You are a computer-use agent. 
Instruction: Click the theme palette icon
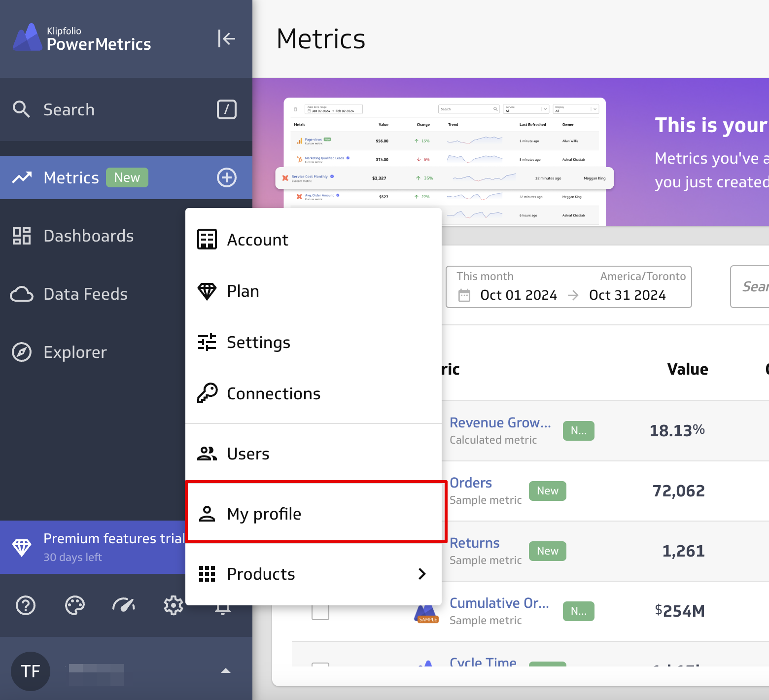click(x=75, y=605)
